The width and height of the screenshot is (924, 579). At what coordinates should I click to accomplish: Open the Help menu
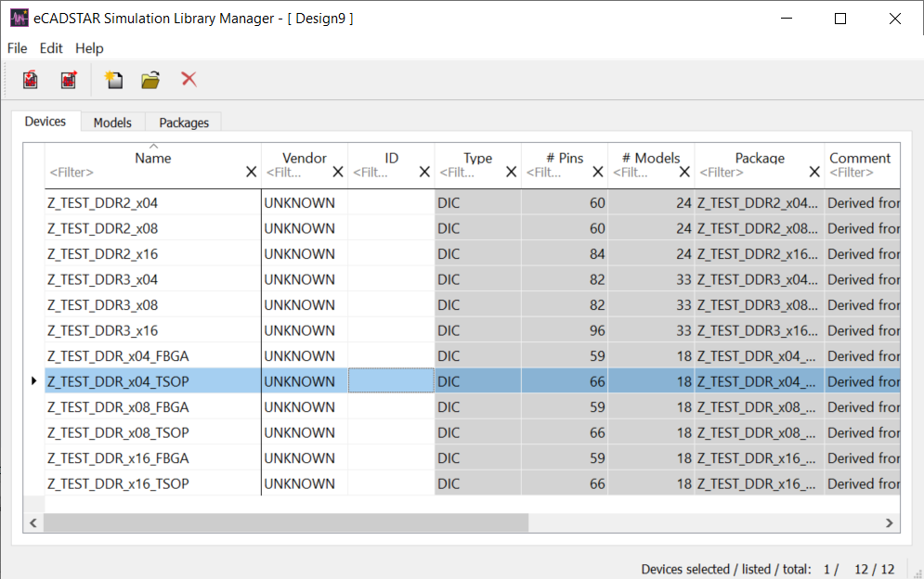[89, 48]
